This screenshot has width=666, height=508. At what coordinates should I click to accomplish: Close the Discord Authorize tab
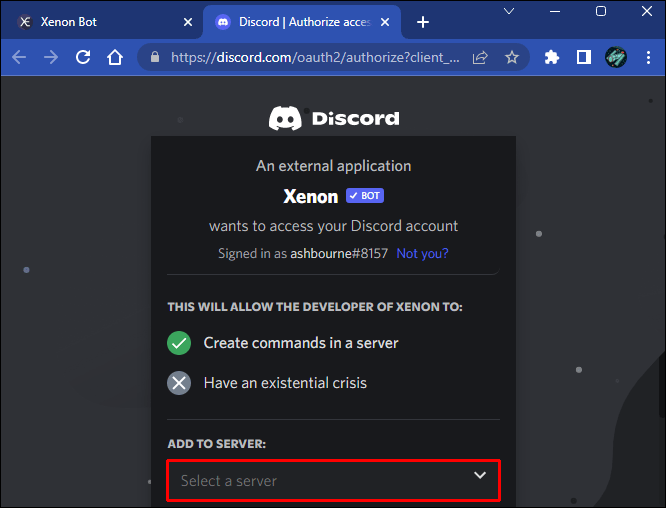pyautogui.click(x=385, y=22)
